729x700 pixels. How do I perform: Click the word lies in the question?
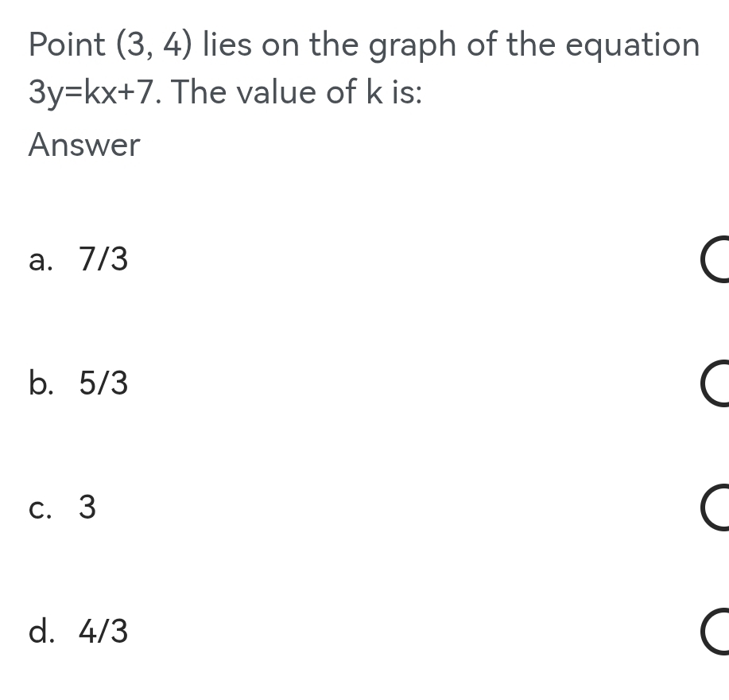coord(229,45)
